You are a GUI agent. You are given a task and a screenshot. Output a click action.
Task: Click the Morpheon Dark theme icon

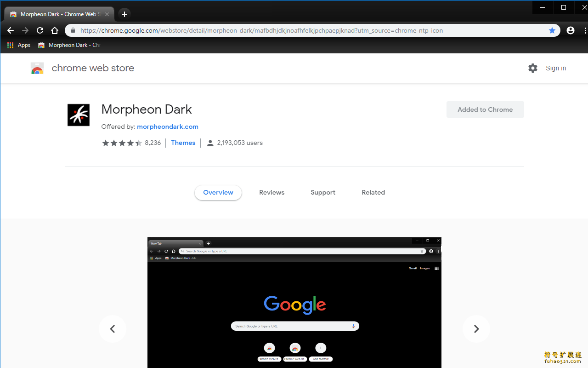[79, 115]
